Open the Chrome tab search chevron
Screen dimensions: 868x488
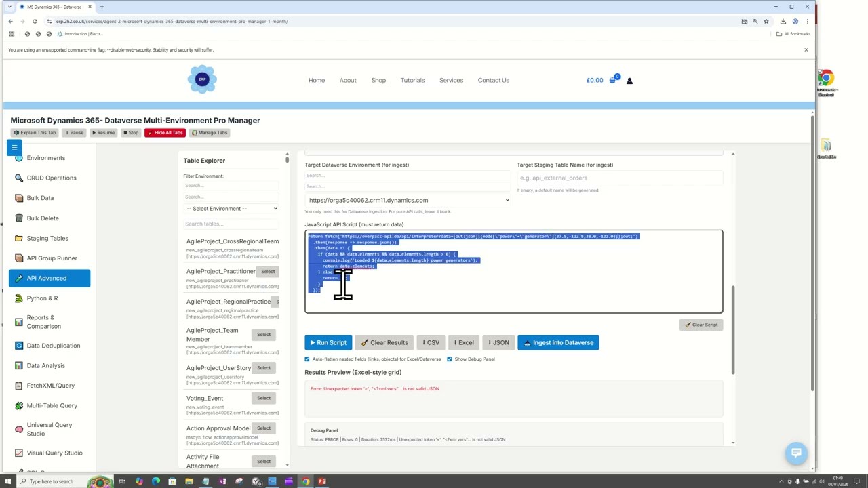click(9, 7)
